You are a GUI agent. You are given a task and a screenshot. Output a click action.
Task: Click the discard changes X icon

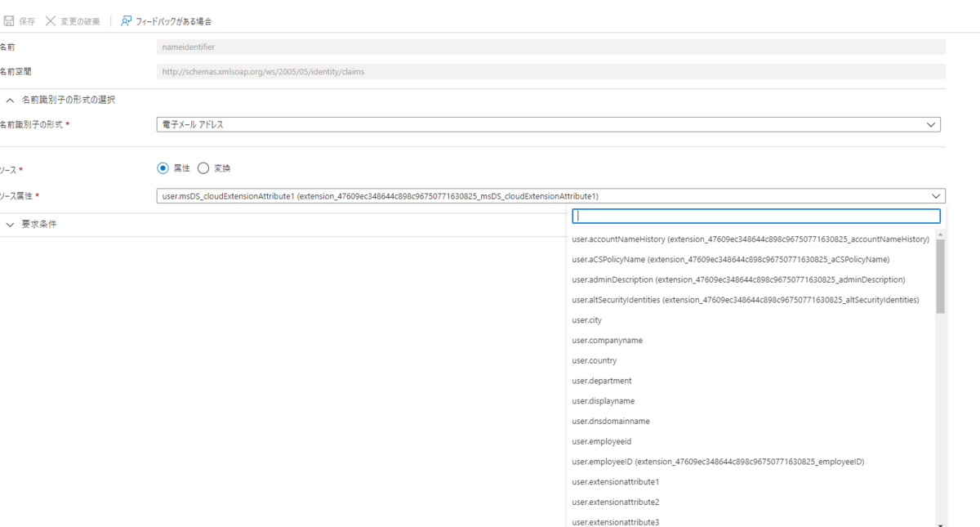[51, 20]
